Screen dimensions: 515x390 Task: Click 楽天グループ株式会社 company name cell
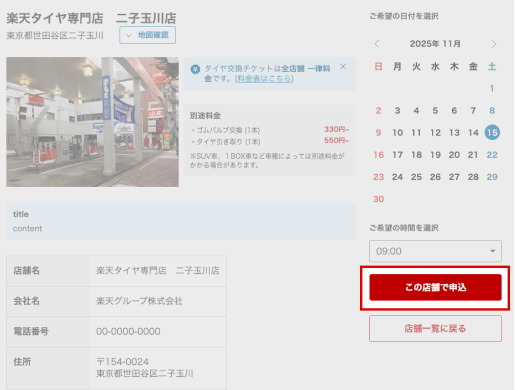click(139, 301)
